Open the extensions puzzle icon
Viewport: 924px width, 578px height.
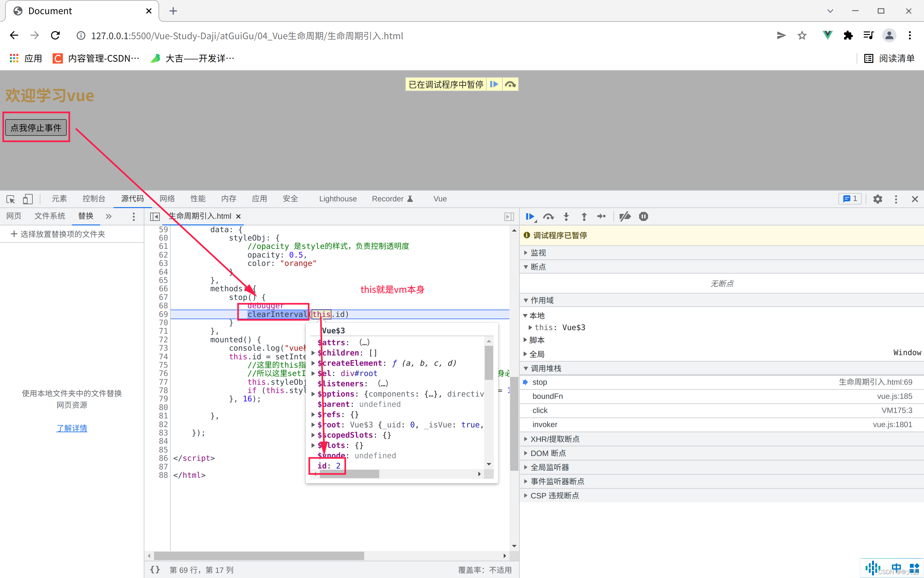(848, 36)
